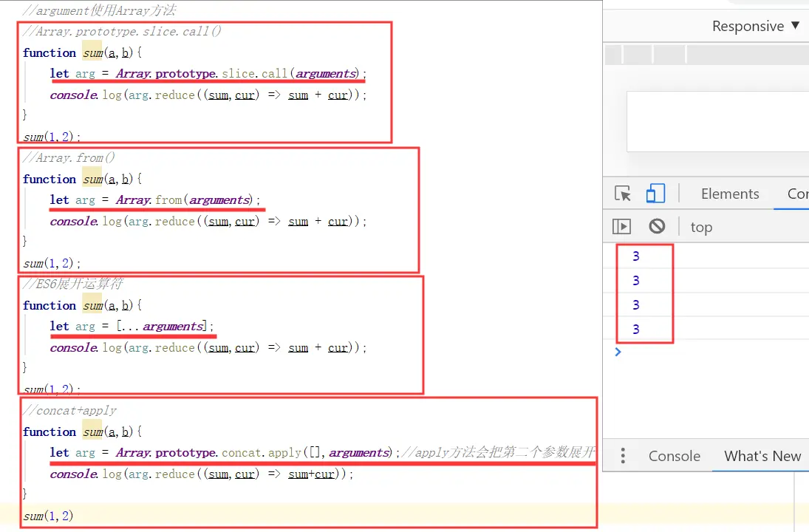
Task: Switch to the Elements tab
Action: click(x=729, y=194)
